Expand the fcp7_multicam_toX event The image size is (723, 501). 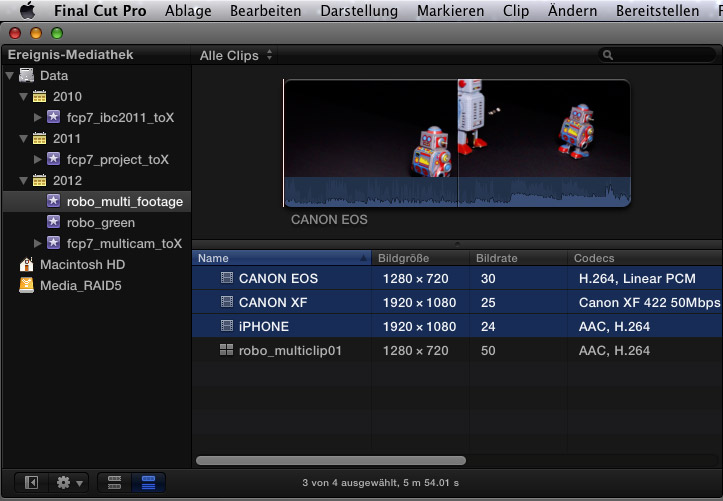(x=39, y=243)
